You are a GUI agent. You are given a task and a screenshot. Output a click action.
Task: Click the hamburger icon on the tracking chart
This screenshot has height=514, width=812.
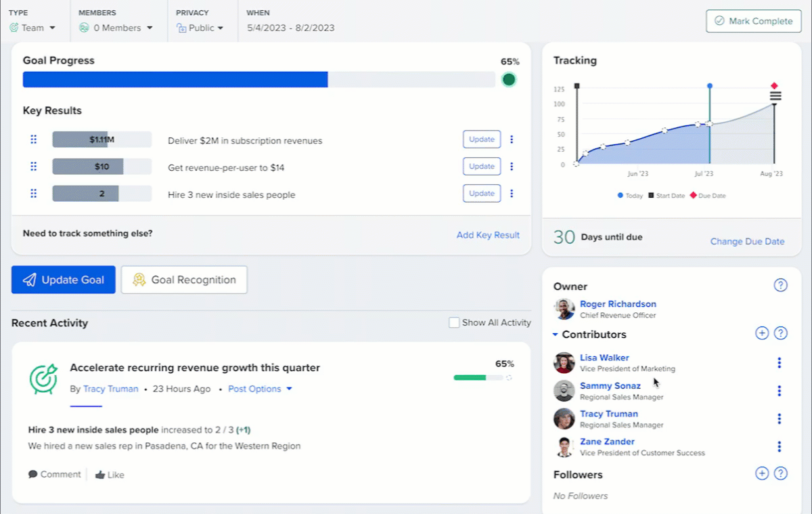pos(775,96)
